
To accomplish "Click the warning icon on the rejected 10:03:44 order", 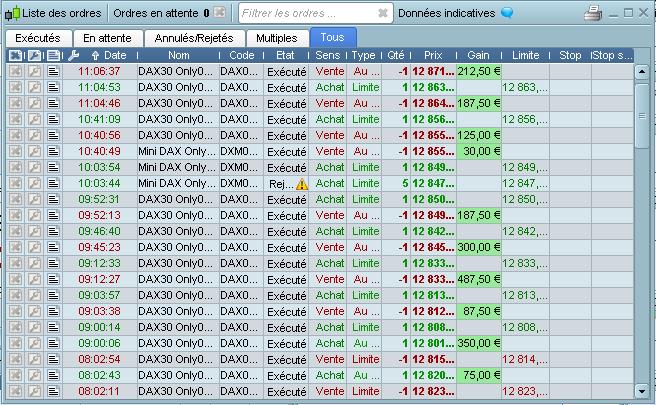I will [x=302, y=184].
